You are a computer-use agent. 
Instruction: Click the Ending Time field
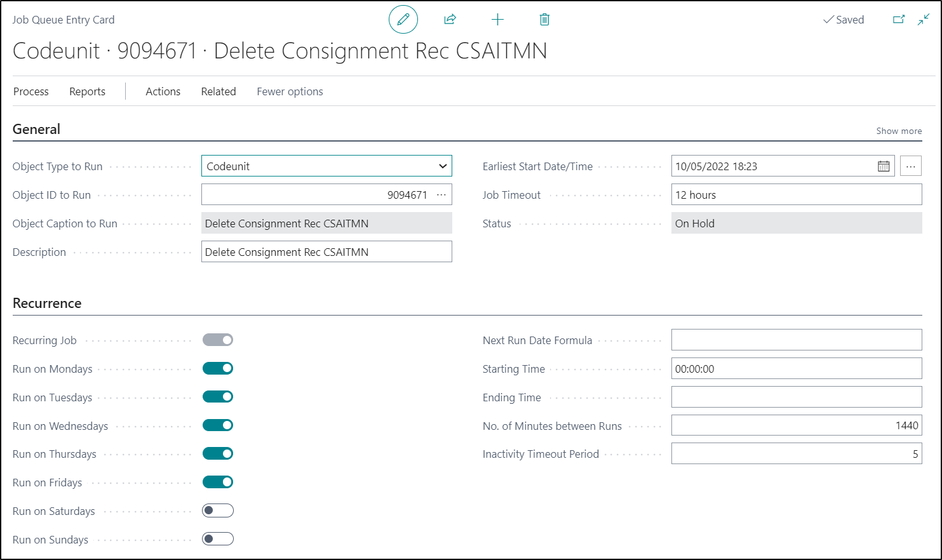[797, 397]
